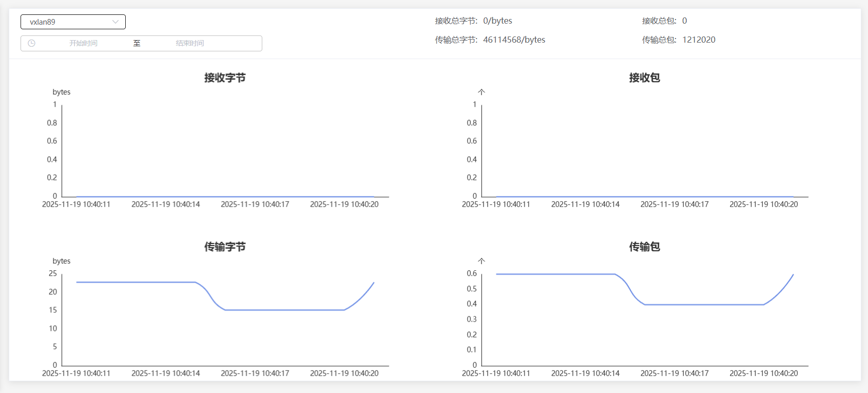This screenshot has width=868, height=393.
Task: Select the 传输包 chart title
Action: click(x=644, y=247)
